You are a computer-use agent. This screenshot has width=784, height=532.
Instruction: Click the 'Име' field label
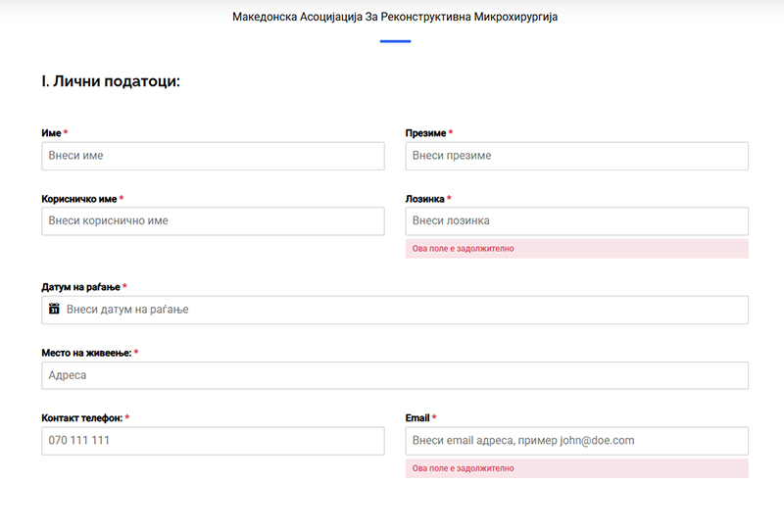click(x=51, y=133)
